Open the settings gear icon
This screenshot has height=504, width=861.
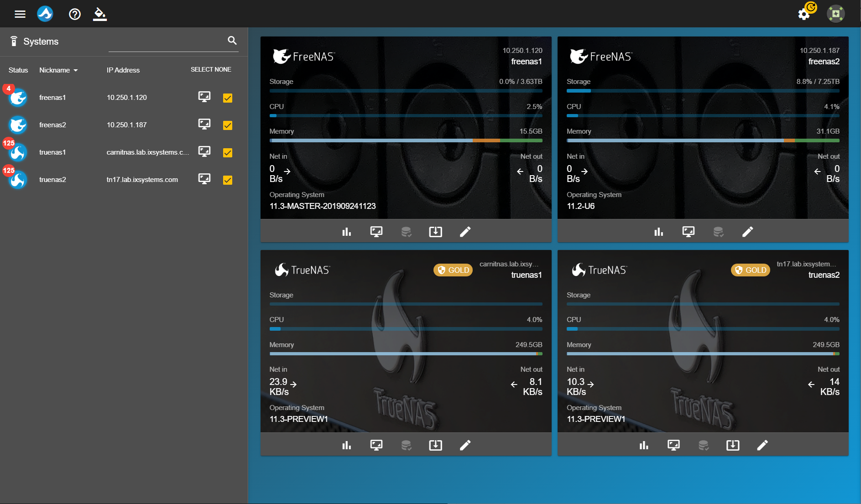[x=804, y=14]
